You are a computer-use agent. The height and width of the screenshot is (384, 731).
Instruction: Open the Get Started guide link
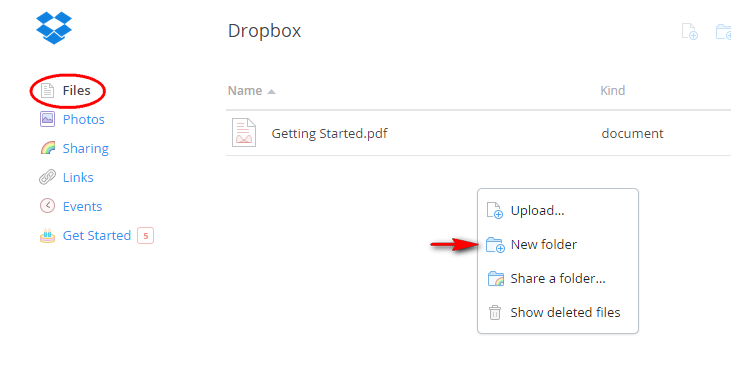[x=97, y=235]
